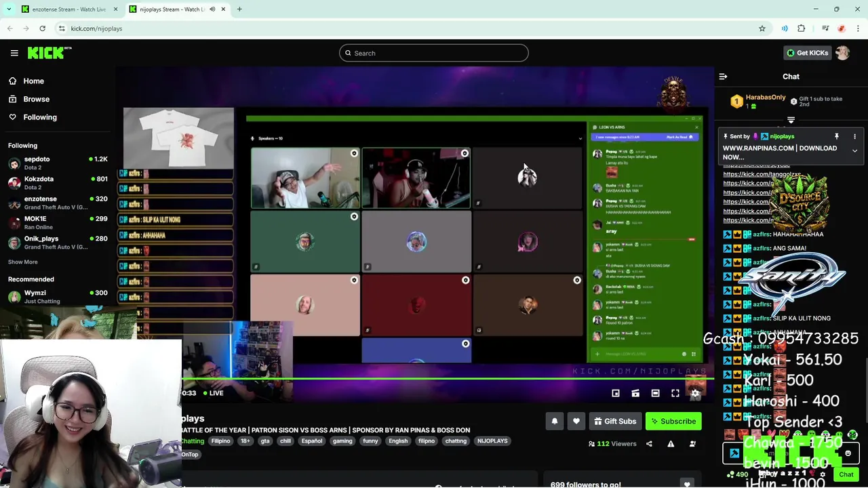Send message with the green Chat button

[x=846, y=474]
